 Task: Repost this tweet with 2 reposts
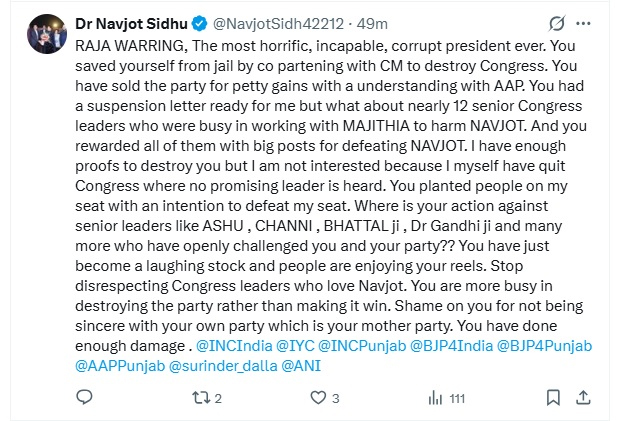200,398
